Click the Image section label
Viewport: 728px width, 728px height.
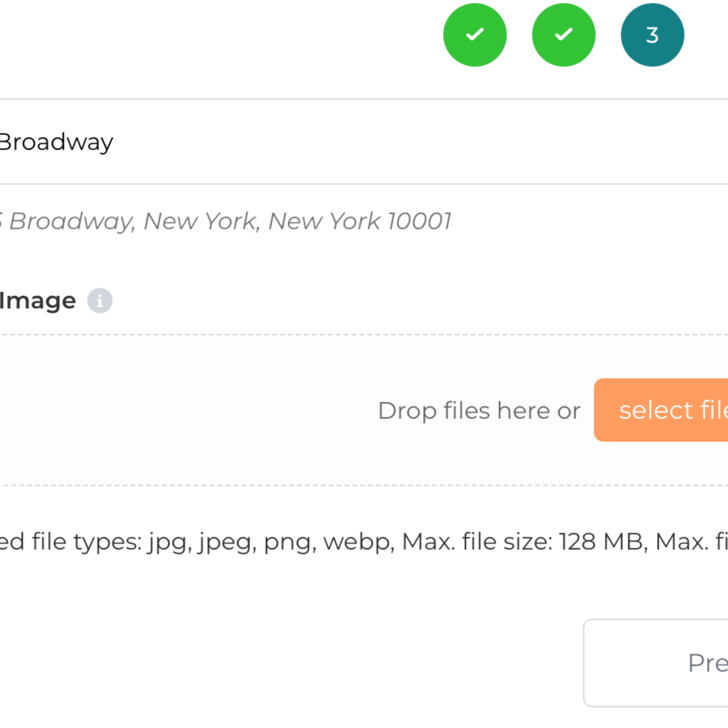(x=38, y=301)
